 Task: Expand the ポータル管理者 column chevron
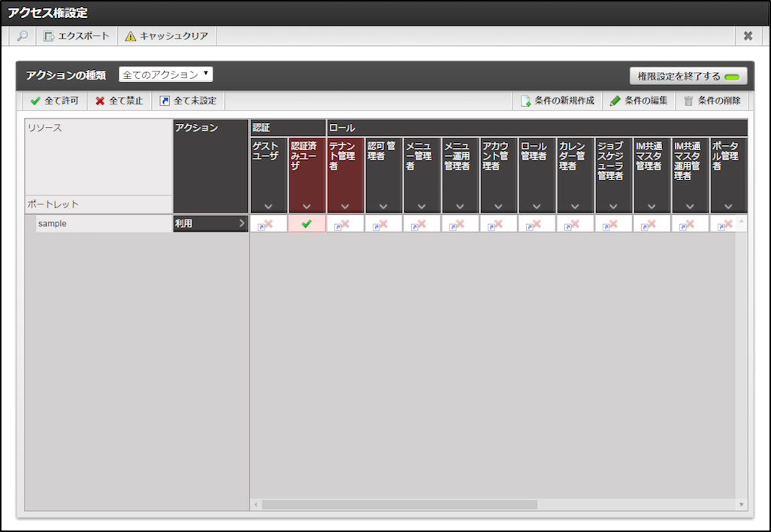pyautogui.click(x=728, y=207)
